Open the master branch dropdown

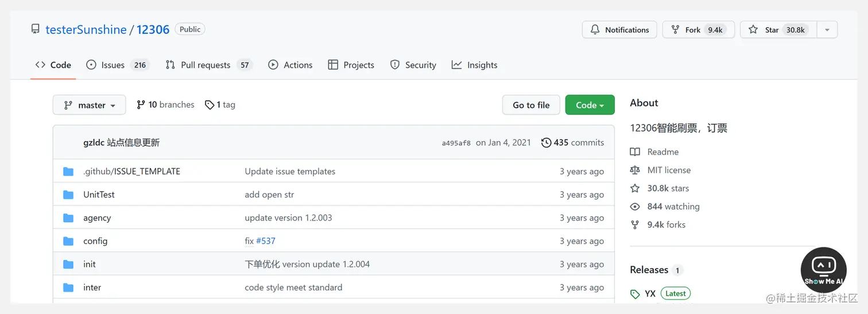click(x=89, y=105)
